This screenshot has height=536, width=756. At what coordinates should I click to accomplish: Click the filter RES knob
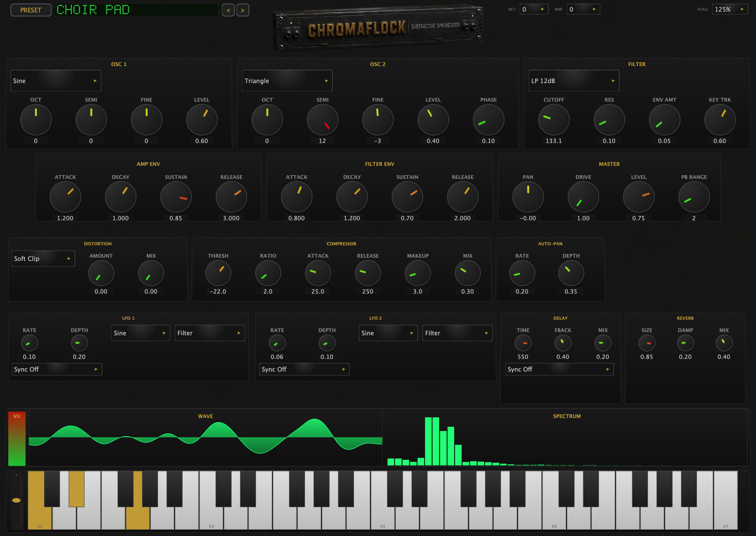pos(609,120)
